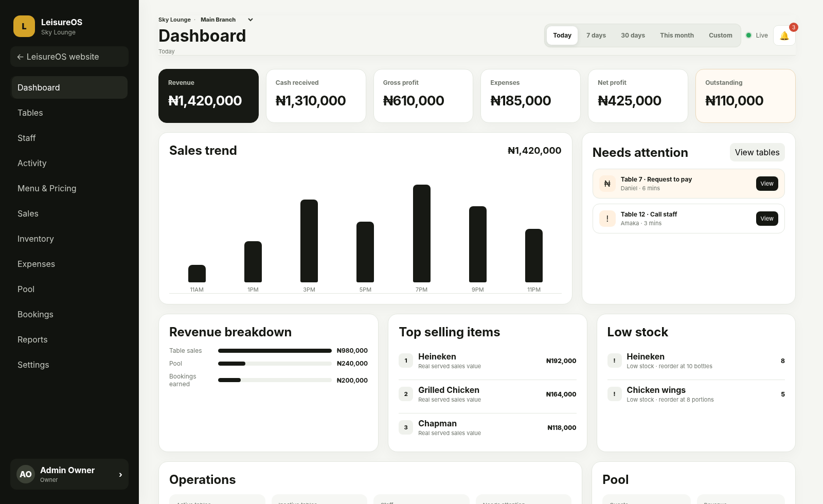Screen dimensions: 823x504
Task: View the Table 7 request to pay
Action: [x=767, y=184]
